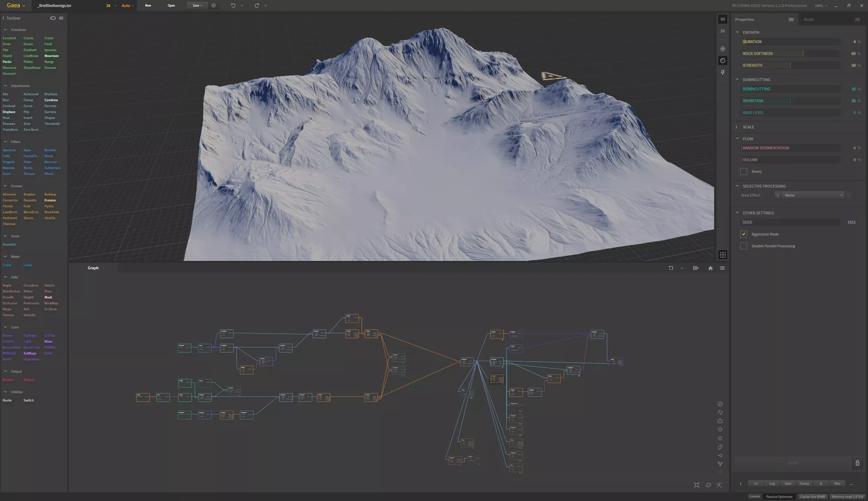868x501 pixels.
Task: Click the split viewport grid icon
Action: [x=723, y=255]
